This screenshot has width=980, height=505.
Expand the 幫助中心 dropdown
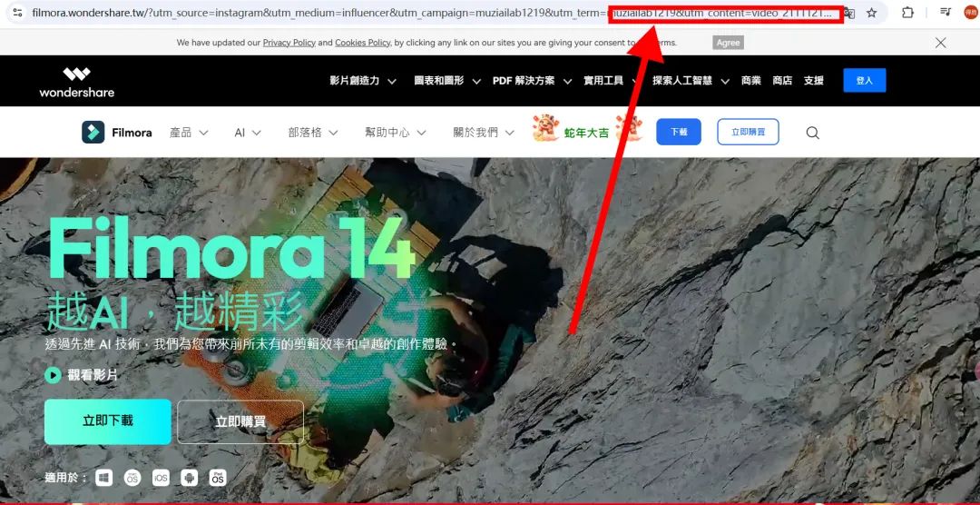(396, 133)
